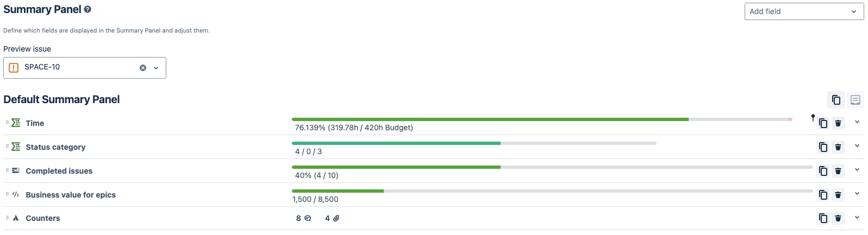Image resolution: width=868 pixels, height=235 pixels.
Task: Copy the Default Summary Panel configuration
Action: pos(836,100)
